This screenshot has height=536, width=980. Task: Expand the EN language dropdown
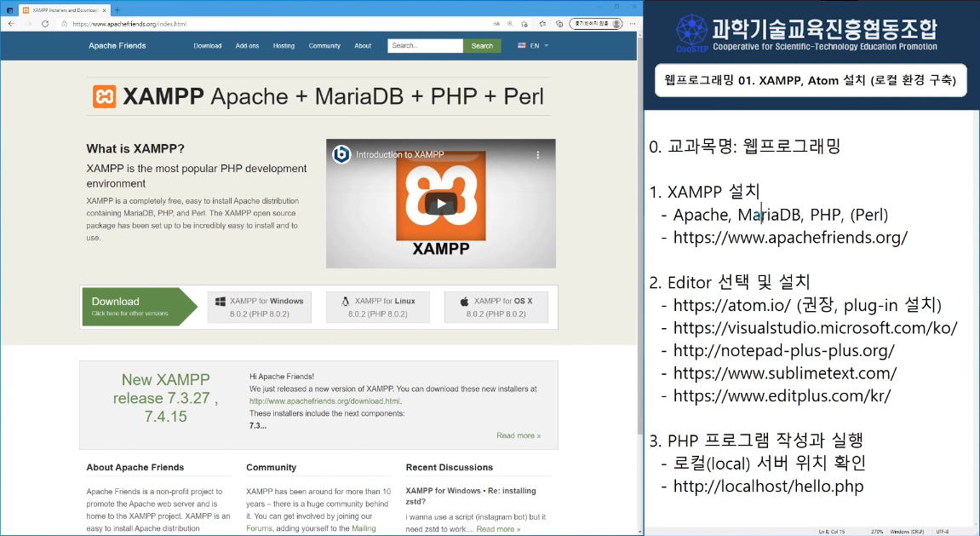tap(534, 46)
